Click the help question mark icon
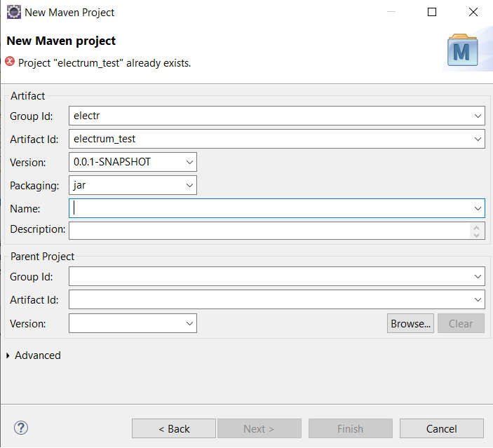This screenshot has height=448, width=493. point(21,428)
